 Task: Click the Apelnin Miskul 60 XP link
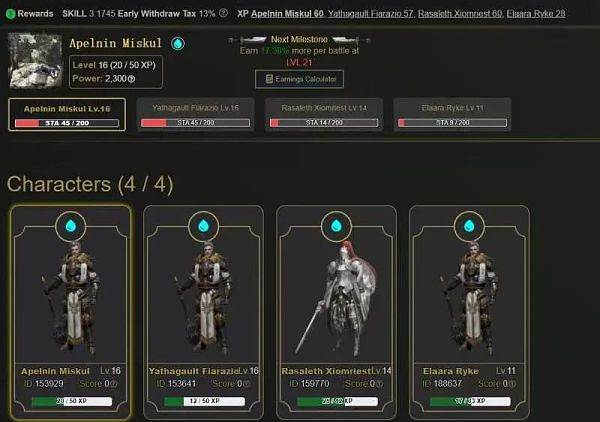pos(287,14)
